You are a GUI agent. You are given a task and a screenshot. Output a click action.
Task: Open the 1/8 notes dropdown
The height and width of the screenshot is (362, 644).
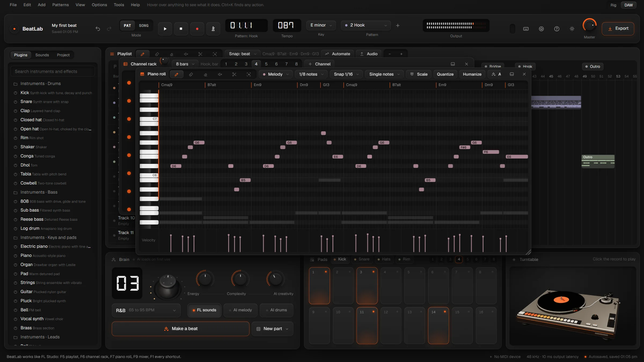311,74
